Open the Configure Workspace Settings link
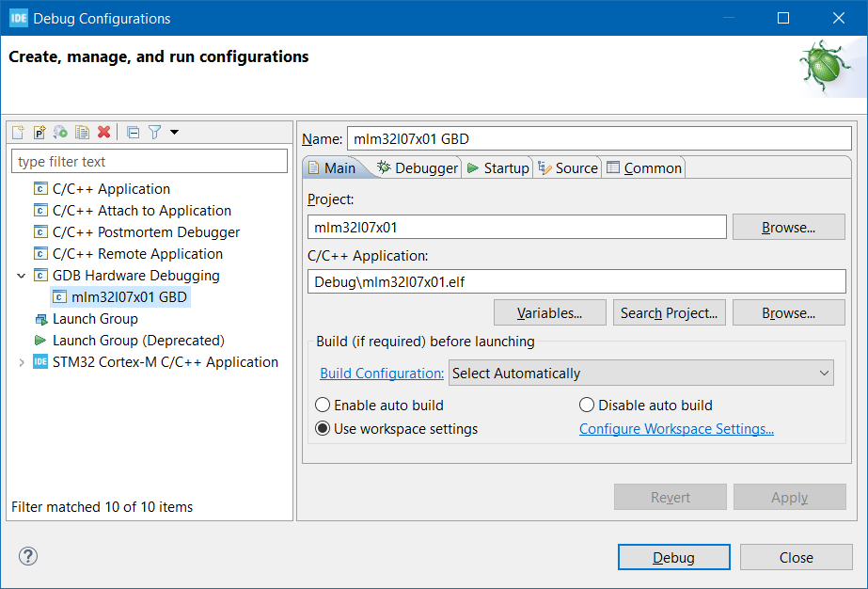Viewport: 868px width, 589px height. pyautogui.click(x=676, y=429)
